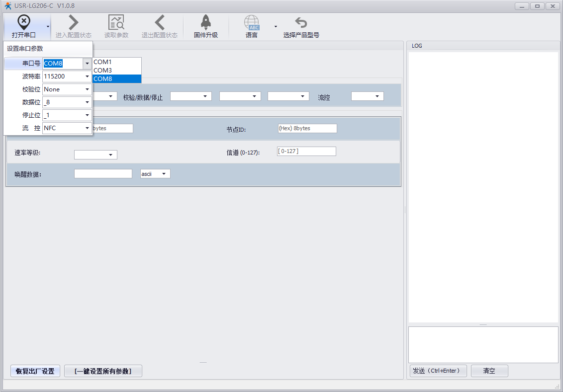Viewport: 563px width, 392px height.
Task: Click the Open Serial Port (打开串口) icon
Action: coord(23,23)
